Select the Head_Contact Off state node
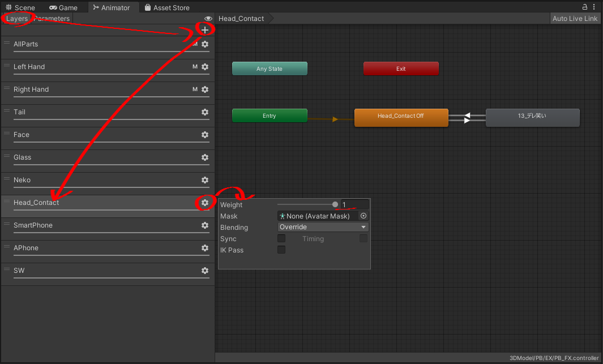Image resolution: width=603 pixels, height=364 pixels. pos(401,116)
